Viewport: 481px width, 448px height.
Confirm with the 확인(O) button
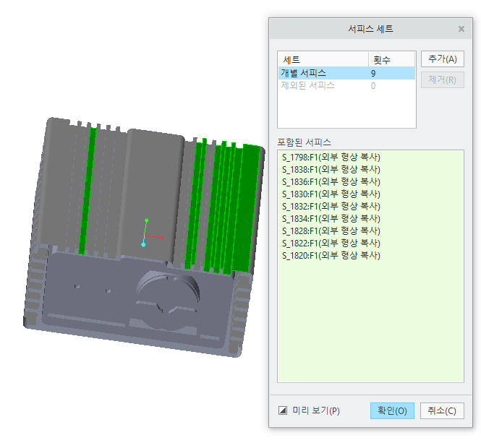[x=392, y=410]
